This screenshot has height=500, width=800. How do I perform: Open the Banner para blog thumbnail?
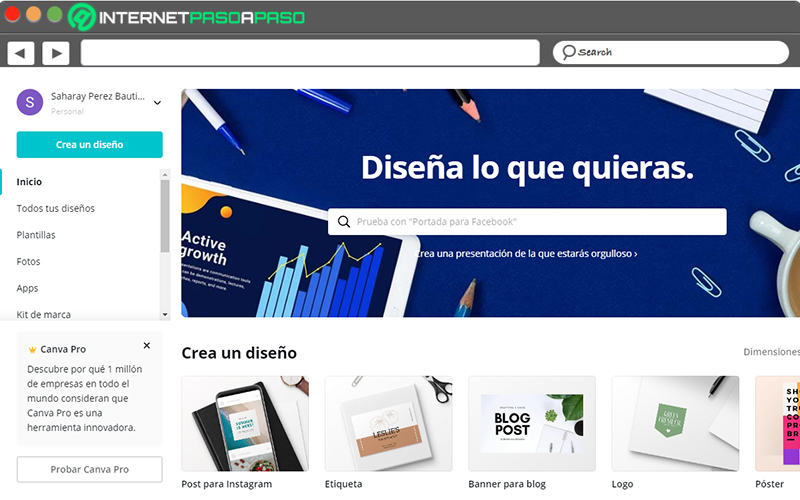[x=532, y=423]
